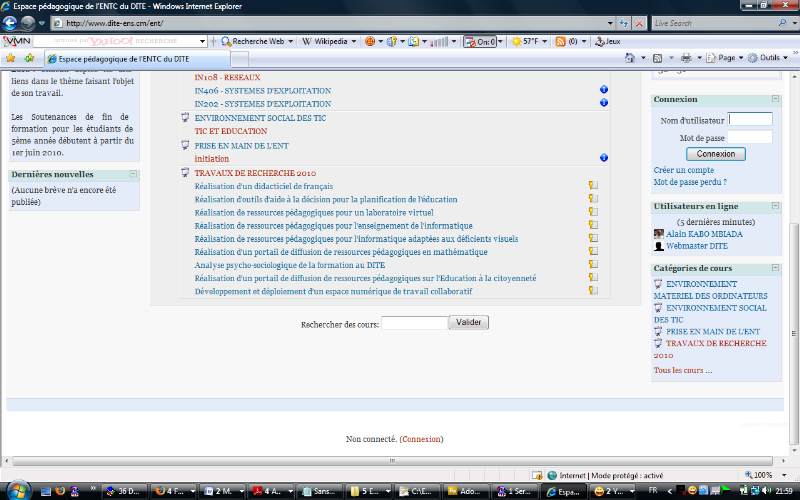
Task: Print the page with the printer icon
Action: click(x=686, y=58)
